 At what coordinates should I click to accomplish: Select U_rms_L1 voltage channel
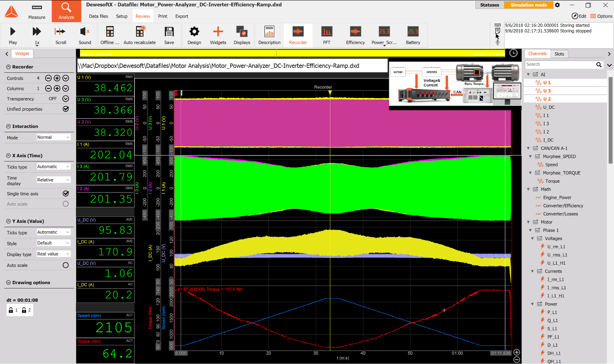(x=557, y=255)
